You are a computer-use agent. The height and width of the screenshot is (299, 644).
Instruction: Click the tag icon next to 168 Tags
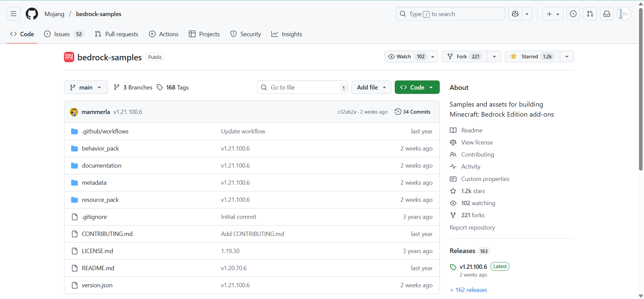[160, 87]
